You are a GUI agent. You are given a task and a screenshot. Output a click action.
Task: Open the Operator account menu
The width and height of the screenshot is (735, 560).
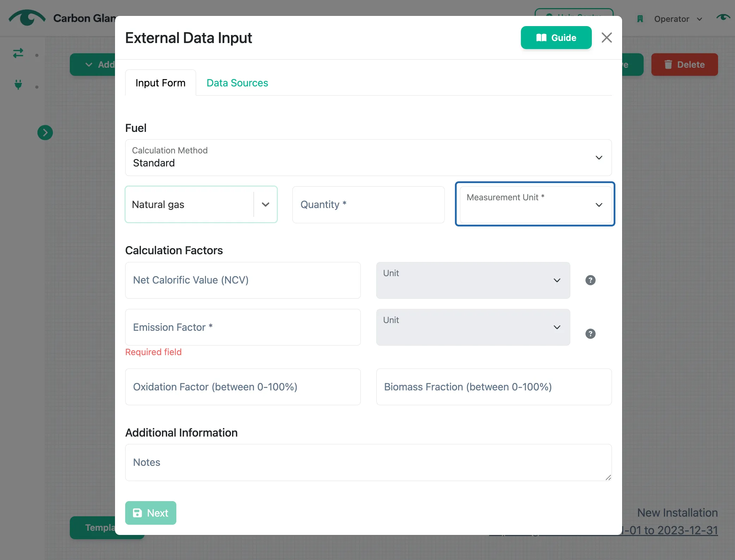pos(678,19)
